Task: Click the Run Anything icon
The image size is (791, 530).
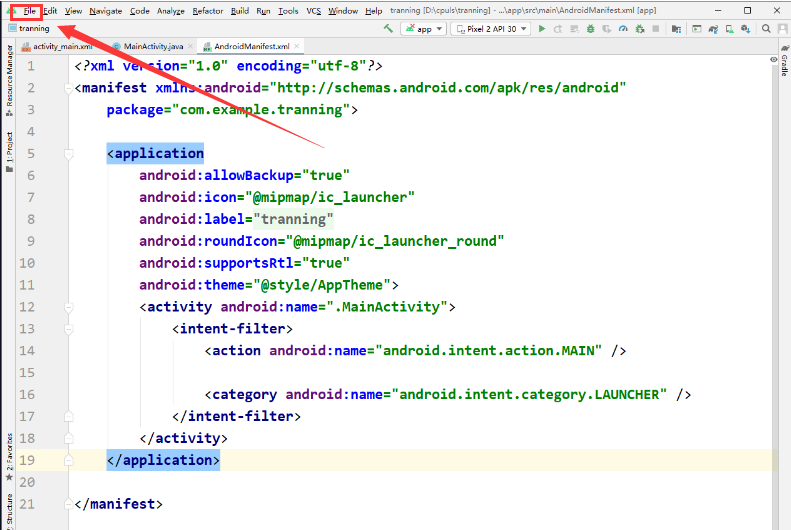Action: point(697,29)
